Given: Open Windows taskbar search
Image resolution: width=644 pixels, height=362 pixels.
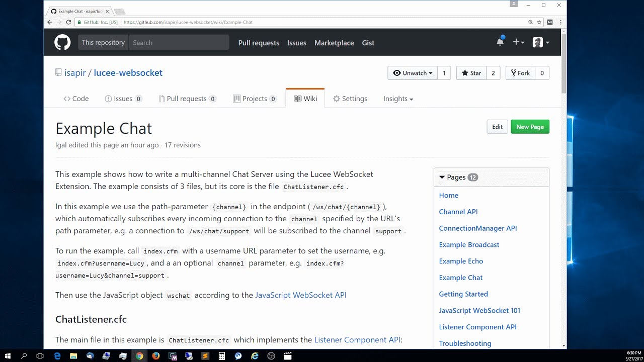Looking at the screenshot, I should pyautogui.click(x=24, y=356).
